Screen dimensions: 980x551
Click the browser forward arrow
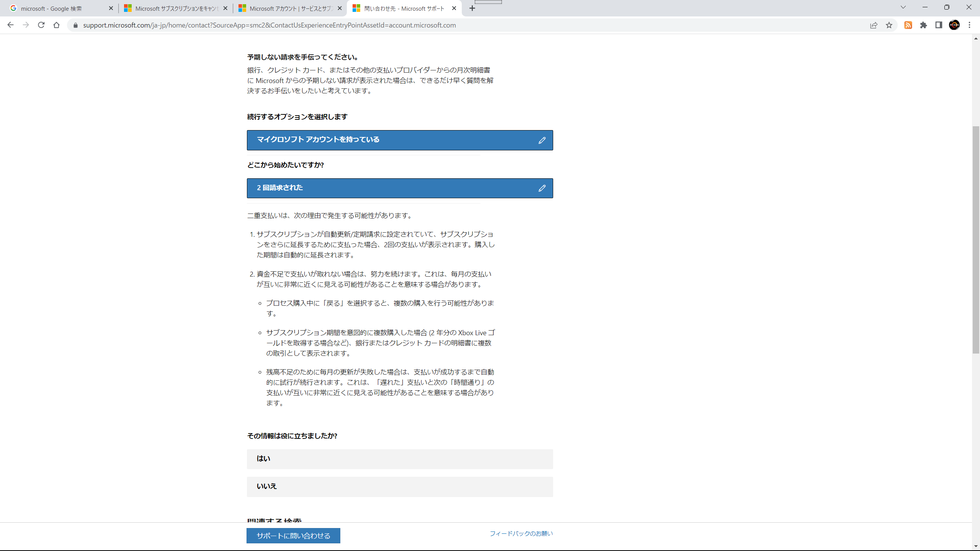(x=26, y=25)
